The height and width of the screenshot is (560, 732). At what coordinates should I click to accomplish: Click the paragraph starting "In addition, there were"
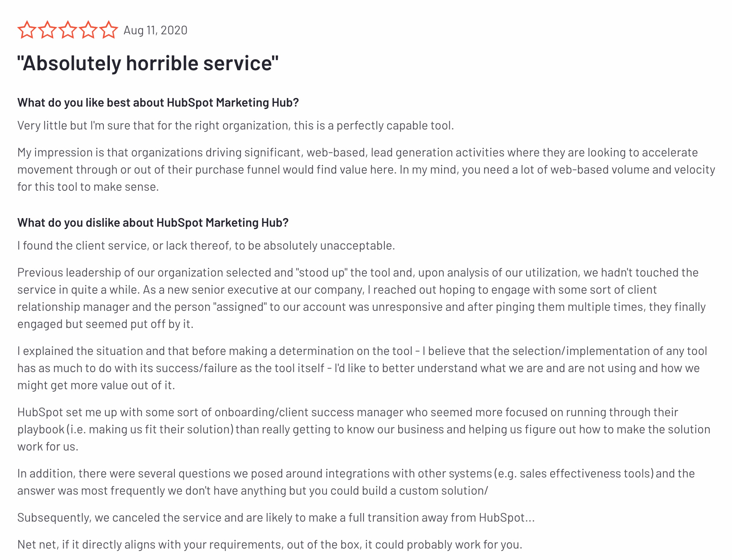356,482
